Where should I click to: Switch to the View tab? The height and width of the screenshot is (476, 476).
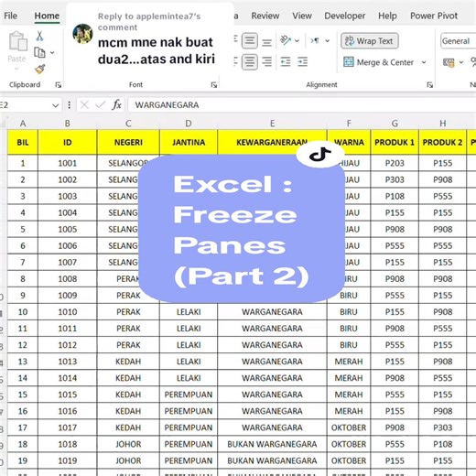pyautogui.click(x=302, y=16)
